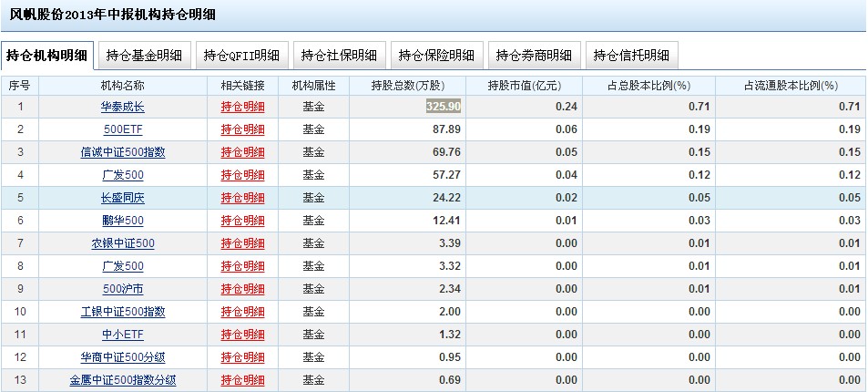Open the 持仓券商明细 tab
The width and height of the screenshot is (868, 392).
point(534,55)
